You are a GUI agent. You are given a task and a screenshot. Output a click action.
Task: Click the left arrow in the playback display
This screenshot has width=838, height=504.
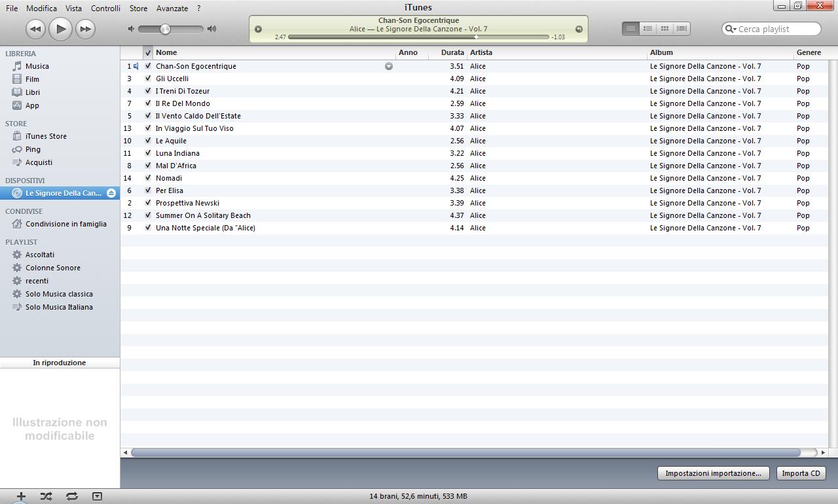[x=258, y=29]
